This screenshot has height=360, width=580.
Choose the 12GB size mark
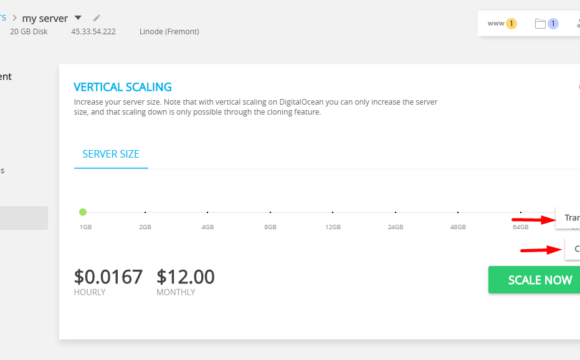coord(333,212)
